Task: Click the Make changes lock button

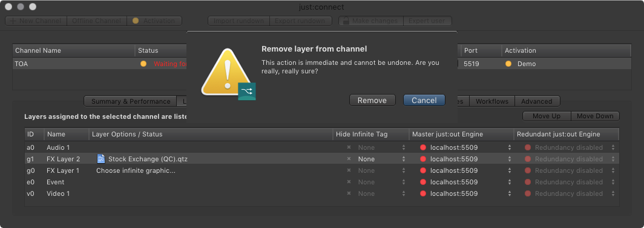Action: tap(371, 21)
